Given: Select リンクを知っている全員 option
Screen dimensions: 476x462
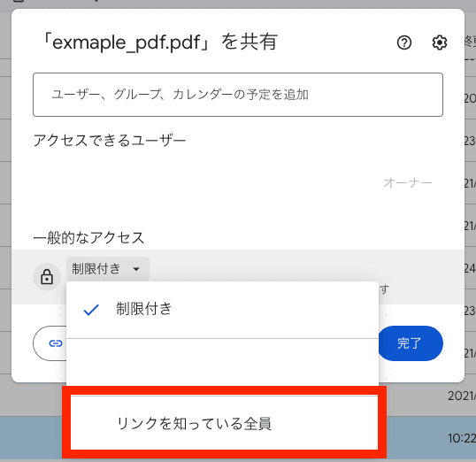Looking at the screenshot, I should pos(224,422).
